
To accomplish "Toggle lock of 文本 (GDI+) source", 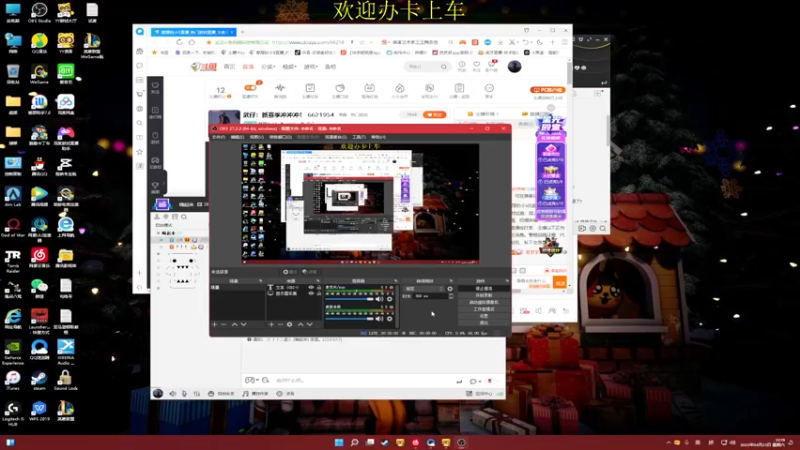I will tap(318, 288).
